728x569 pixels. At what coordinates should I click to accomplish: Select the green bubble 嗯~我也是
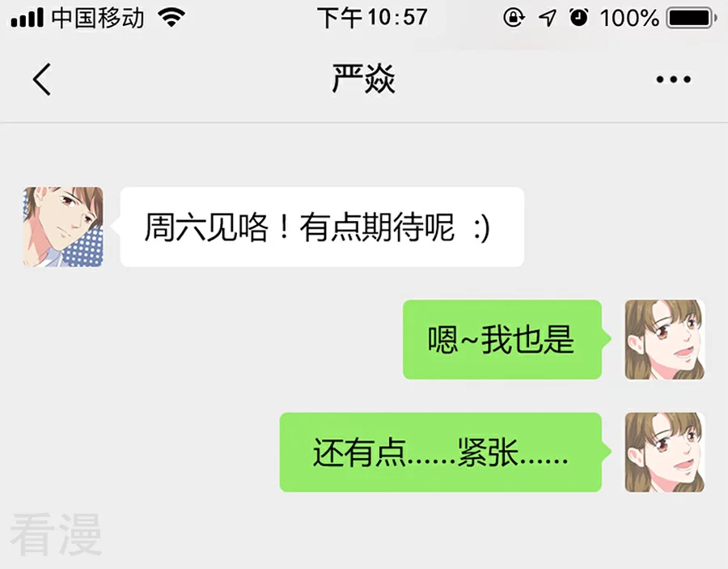(x=502, y=340)
